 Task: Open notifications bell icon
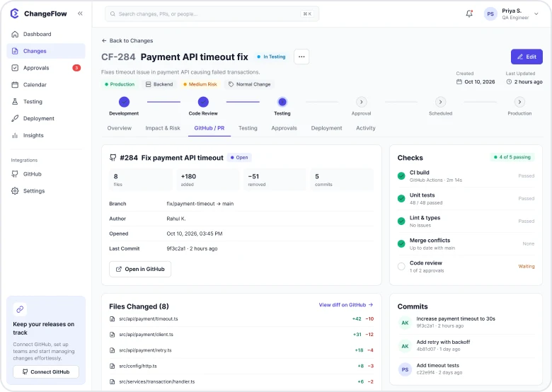(x=469, y=13)
